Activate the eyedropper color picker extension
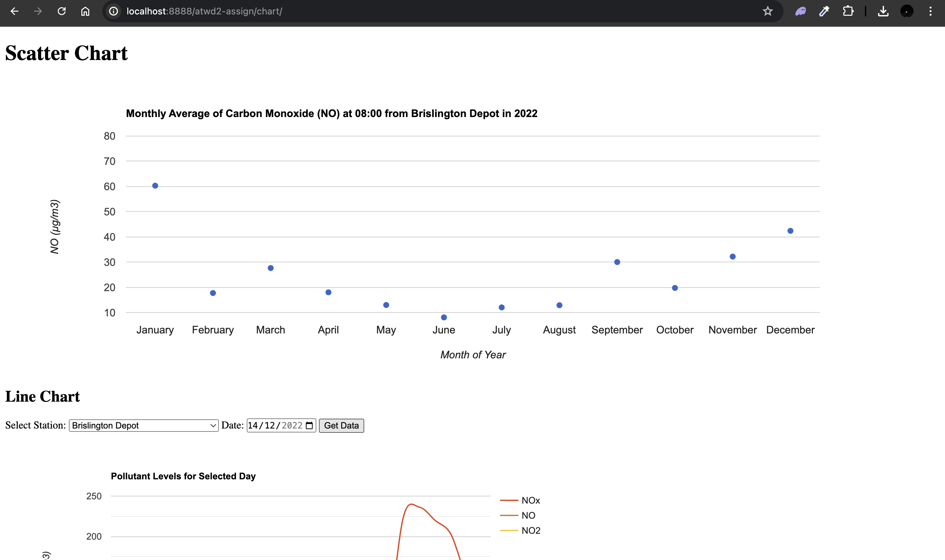945x560 pixels. tap(824, 11)
